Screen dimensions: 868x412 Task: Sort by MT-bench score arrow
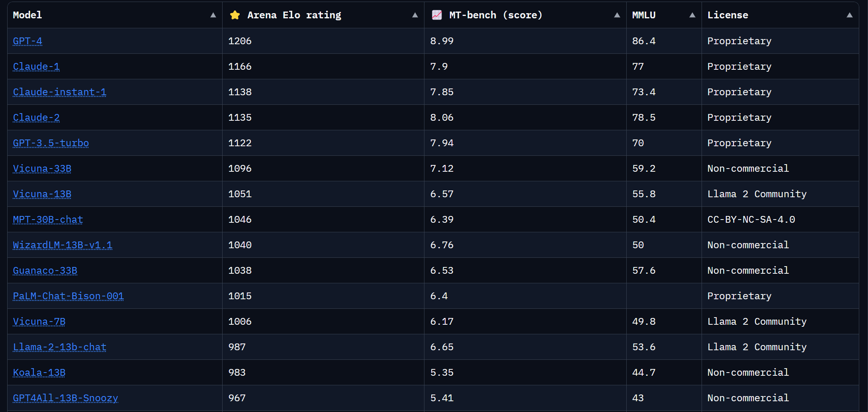click(617, 15)
